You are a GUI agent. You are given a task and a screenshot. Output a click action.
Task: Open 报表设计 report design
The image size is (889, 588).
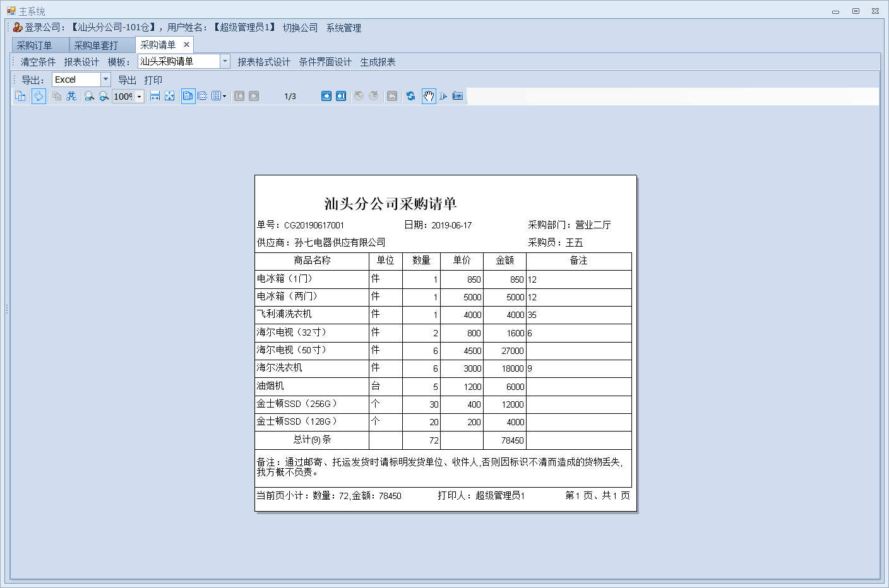[81, 62]
